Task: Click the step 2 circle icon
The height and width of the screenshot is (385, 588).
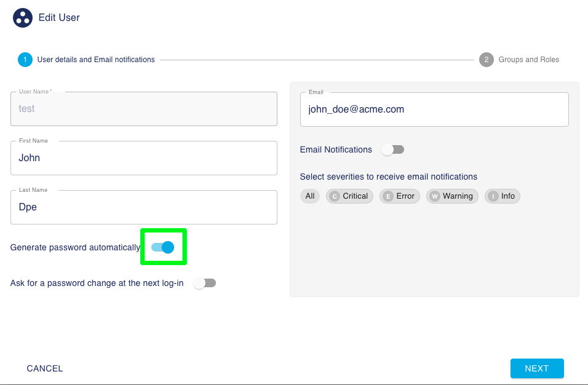Action: click(x=486, y=60)
